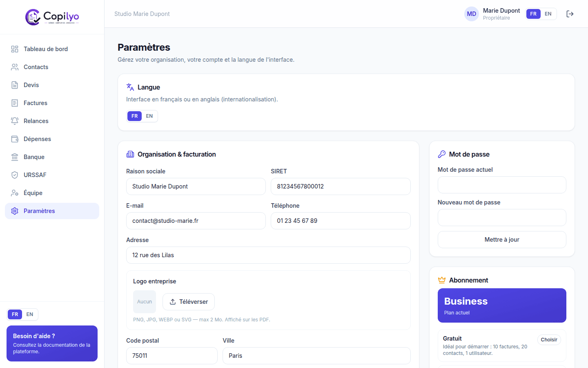This screenshot has width=588, height=368.
Task: Click the Paramètres gear icon
Action: pyautogui.click(x=15, y=211)
